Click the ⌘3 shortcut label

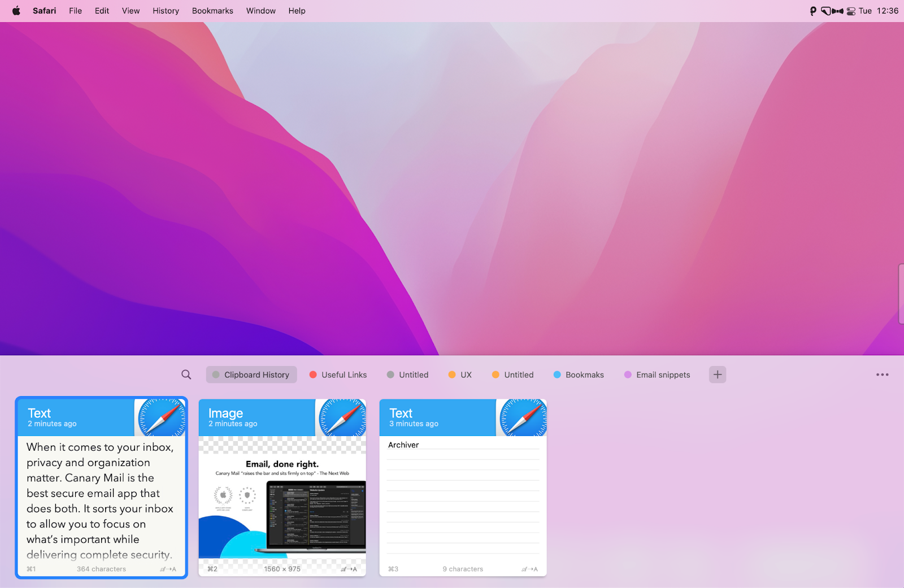click(393, 569)
